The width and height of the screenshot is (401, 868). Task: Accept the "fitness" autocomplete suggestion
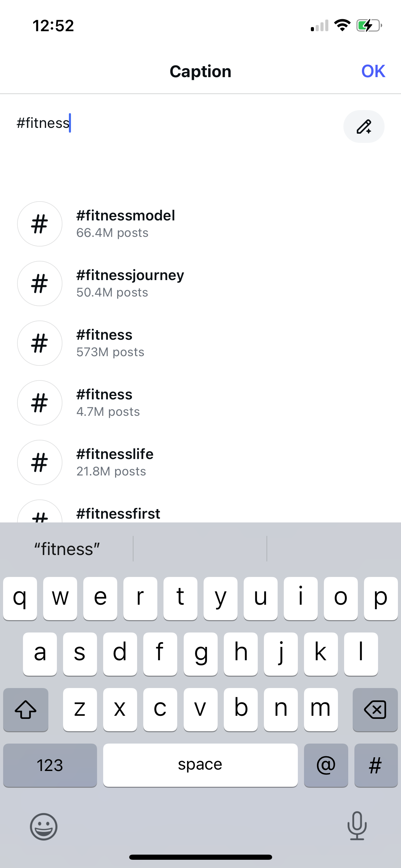[67, 549]
